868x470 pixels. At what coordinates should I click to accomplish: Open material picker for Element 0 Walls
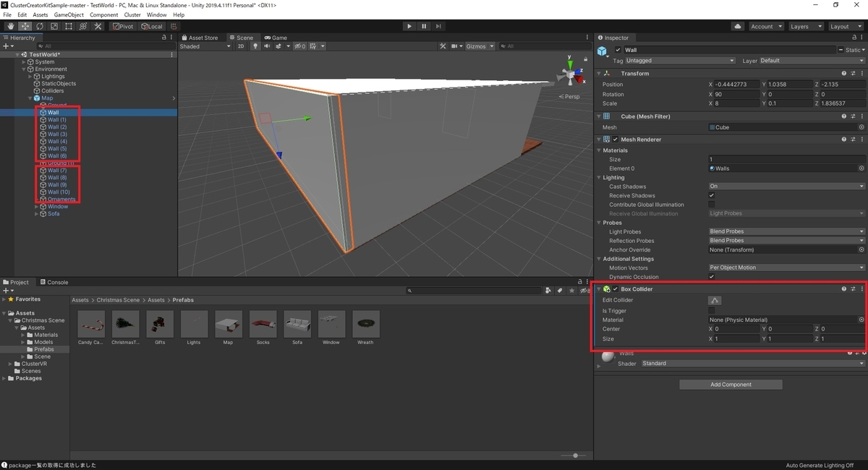861,168
